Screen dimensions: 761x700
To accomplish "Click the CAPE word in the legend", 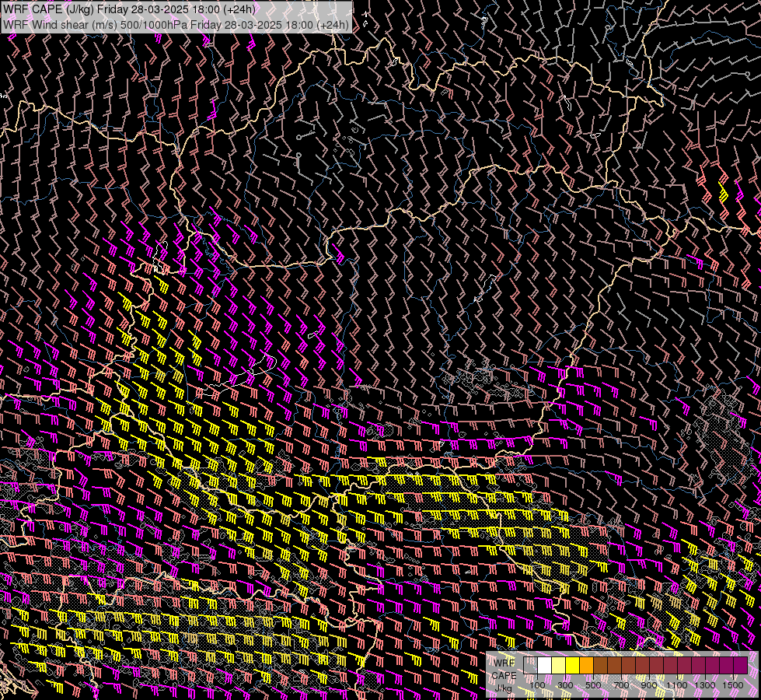I will [x=504, y=675].
